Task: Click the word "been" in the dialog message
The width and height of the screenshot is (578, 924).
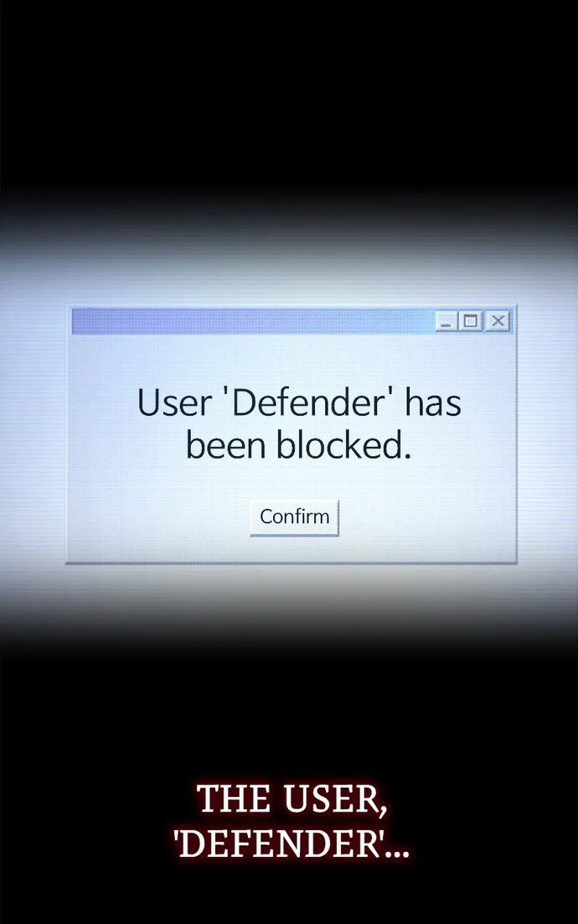Action: click(226, 446)
